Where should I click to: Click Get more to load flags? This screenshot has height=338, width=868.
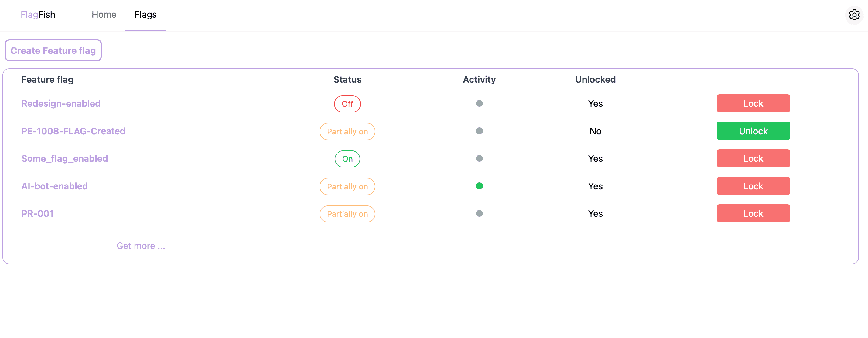[141, 246]
